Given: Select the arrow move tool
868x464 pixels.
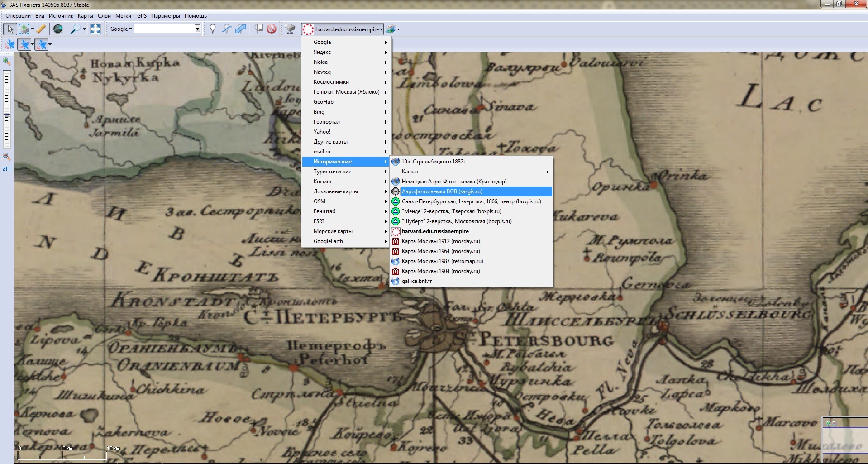Looking at the screenshot, I should 10,29.
